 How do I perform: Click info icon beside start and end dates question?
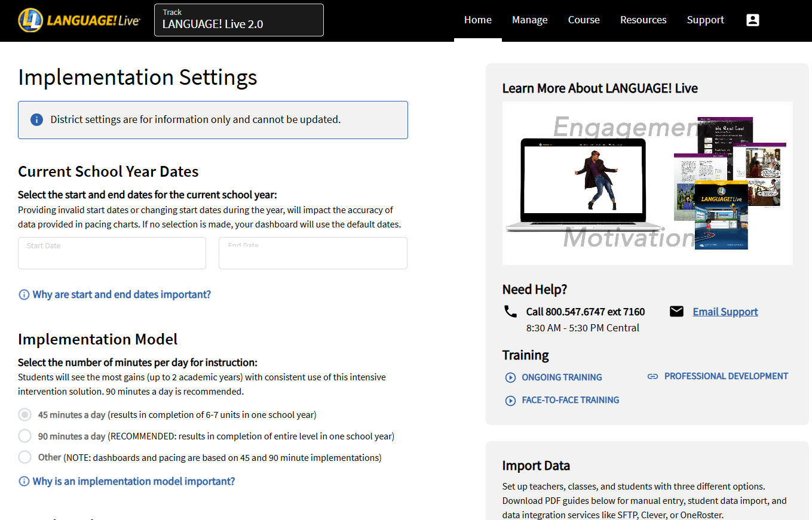pyautogui.click(x=24, y=294)
